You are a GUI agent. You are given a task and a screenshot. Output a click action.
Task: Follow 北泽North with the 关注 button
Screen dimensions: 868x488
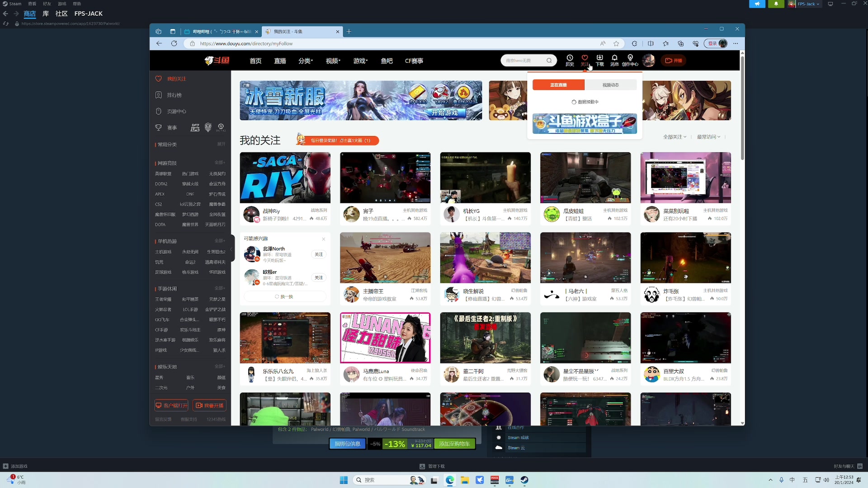319,254
